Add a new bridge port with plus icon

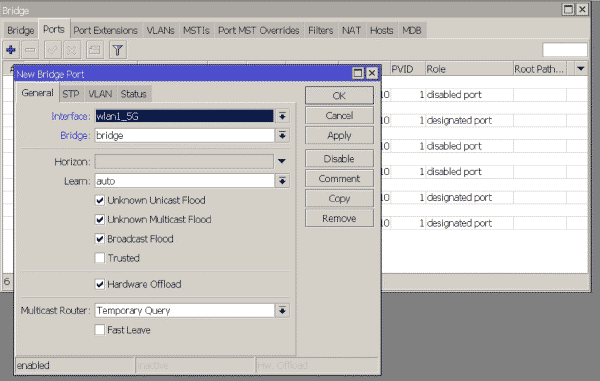[11, 50]
